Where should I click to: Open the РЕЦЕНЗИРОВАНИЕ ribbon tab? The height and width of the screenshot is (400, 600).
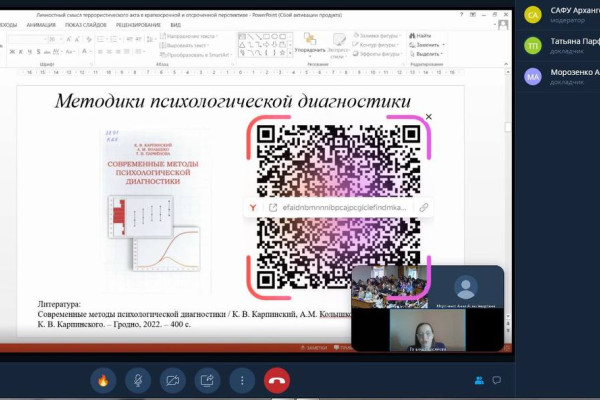134,26
